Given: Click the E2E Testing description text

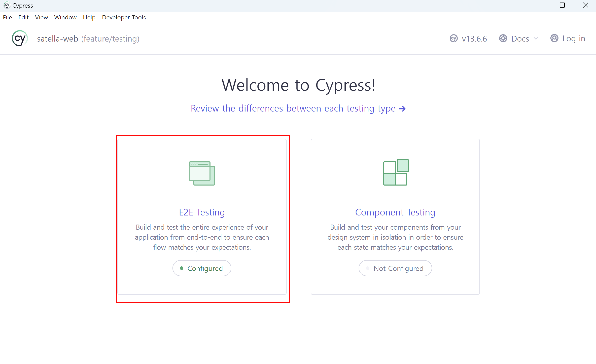Looking at the screenshot, I should (x=202, y=237).
